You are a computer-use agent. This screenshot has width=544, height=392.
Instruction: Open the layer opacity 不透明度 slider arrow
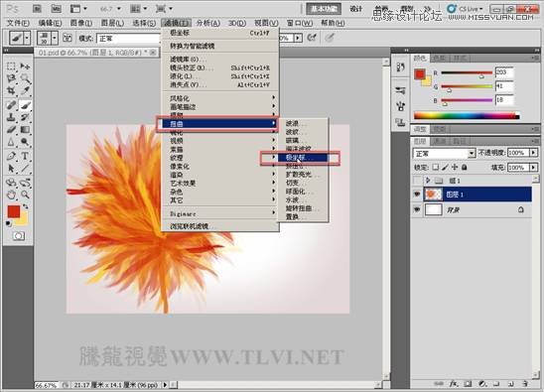(534, 153)
